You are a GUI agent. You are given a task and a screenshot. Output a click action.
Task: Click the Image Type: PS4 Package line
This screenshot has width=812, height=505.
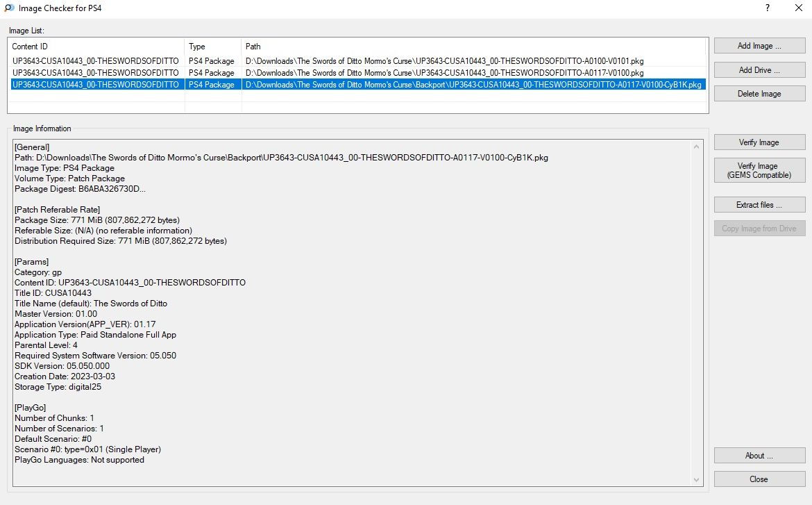65,169
